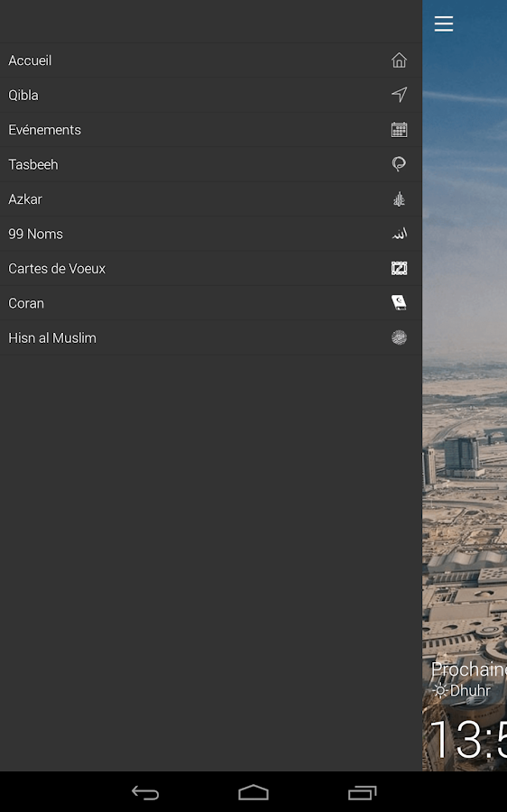Screen dimensions: 507x812
Task: Tap the hamburger menu icon
Action: click(x=444, y=23)
